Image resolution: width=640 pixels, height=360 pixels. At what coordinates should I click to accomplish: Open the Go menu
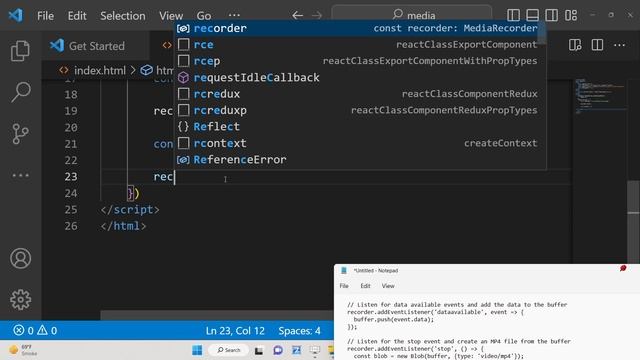[x=204, y=16]
